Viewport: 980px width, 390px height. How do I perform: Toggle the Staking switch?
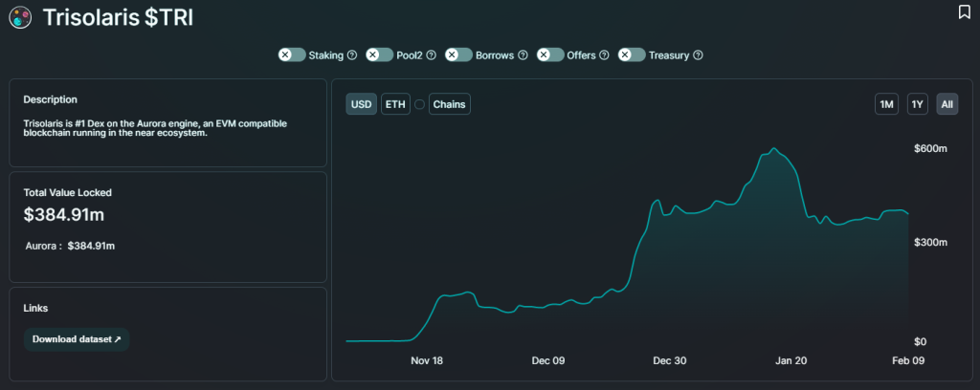click(292, 54)
